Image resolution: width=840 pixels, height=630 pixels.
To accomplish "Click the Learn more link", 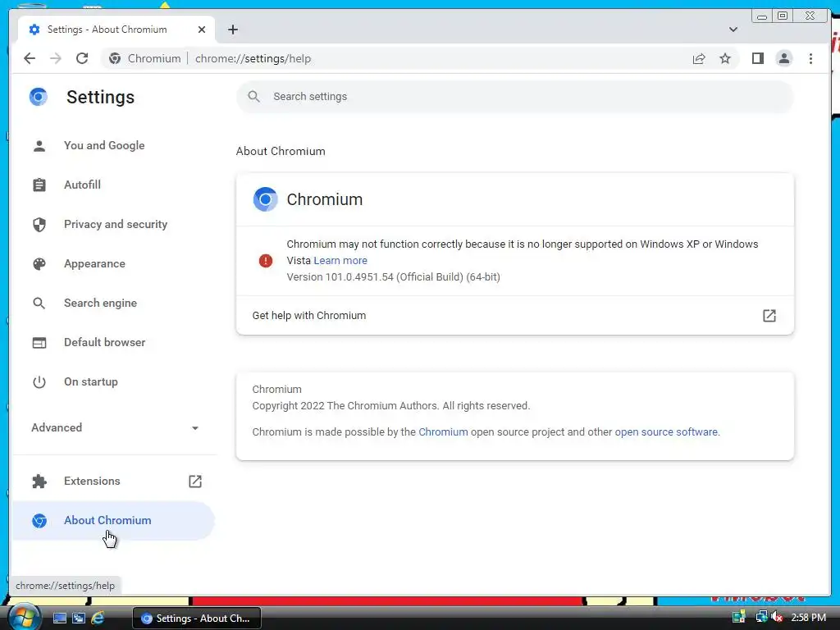I will (340, 261).
